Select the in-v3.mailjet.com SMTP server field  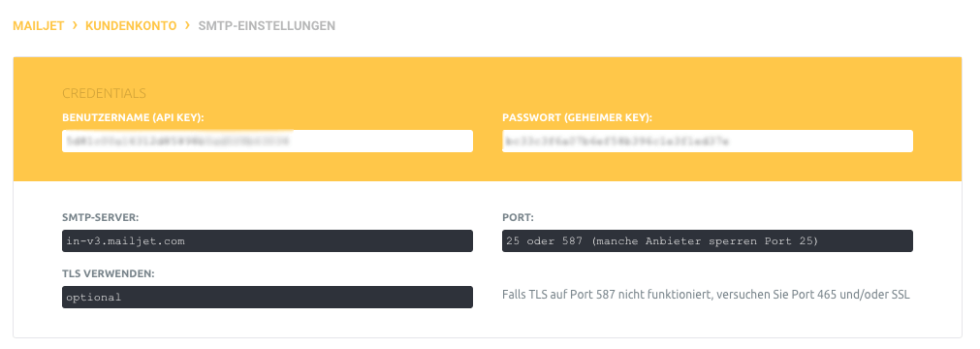pyautogui.click(x=268, y=240)
